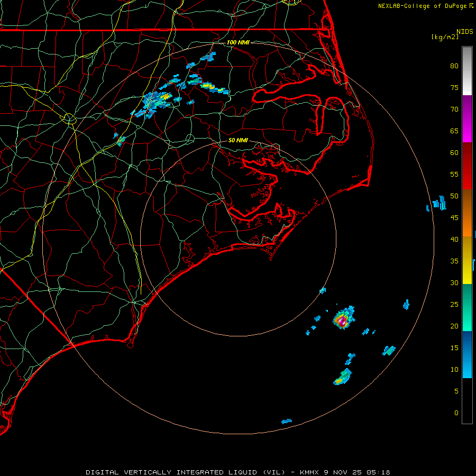Pick the blue segment of the color scale
This screenshot has width=476, height=476.
coord(467,354)
